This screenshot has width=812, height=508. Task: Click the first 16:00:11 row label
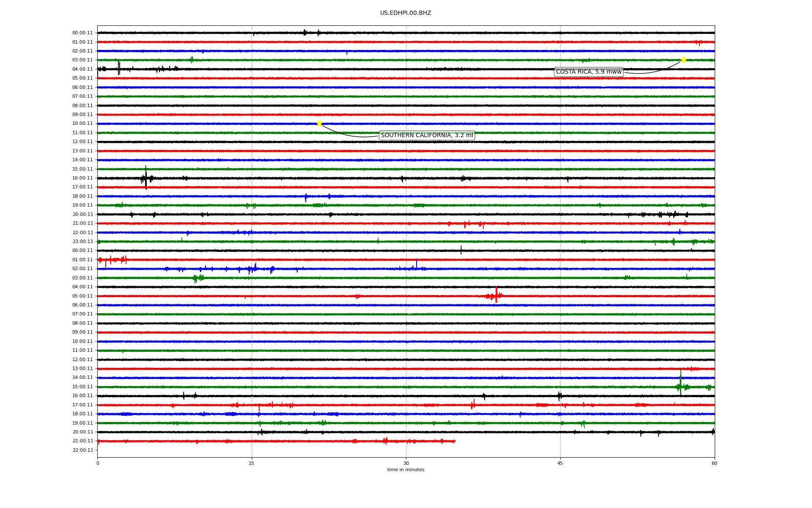click(82, 178)
